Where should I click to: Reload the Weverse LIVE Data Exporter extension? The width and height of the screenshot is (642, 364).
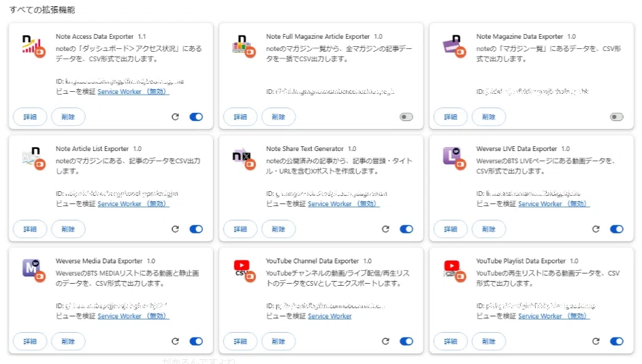[596, 229]
